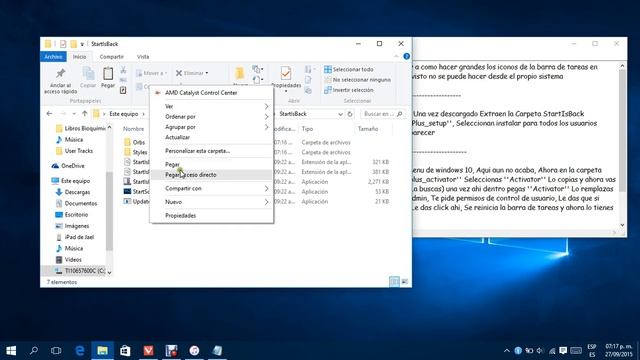Open Imágenes in the navigation pane

click(x=72, y=226)
